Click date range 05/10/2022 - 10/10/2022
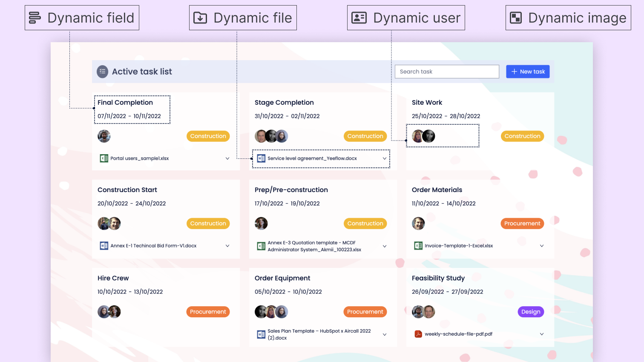Viewport: 644px width, 362px height. point(288,292)
